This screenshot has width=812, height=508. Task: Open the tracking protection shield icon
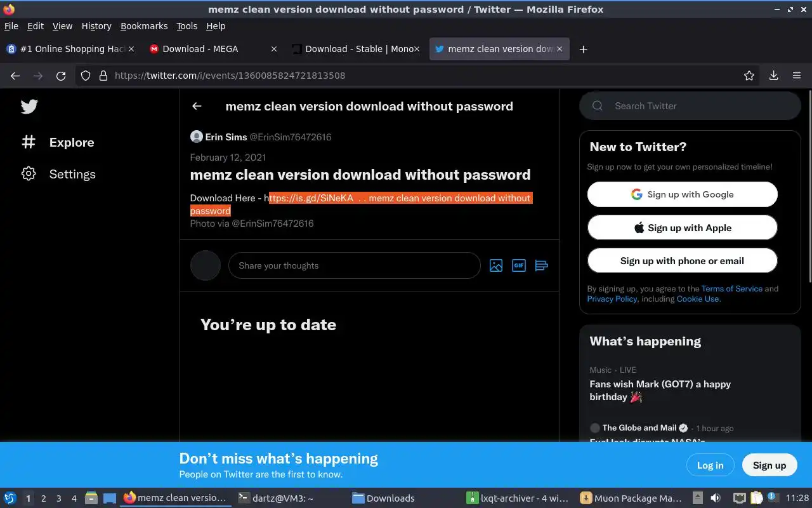click(x=86, y=76)
